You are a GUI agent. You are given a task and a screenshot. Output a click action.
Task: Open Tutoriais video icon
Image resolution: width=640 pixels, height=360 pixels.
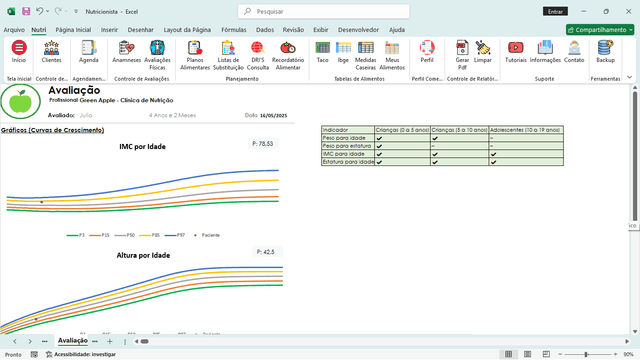[516, 52]
